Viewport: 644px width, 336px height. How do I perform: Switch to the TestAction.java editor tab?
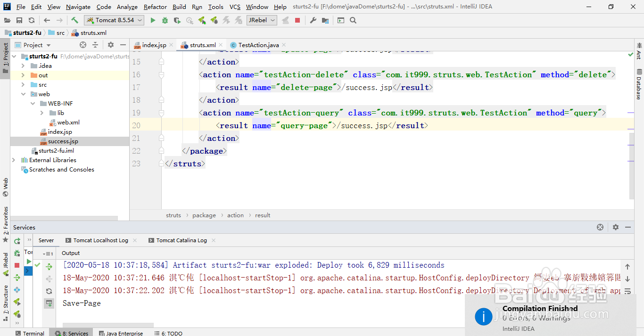click(258, 45)
